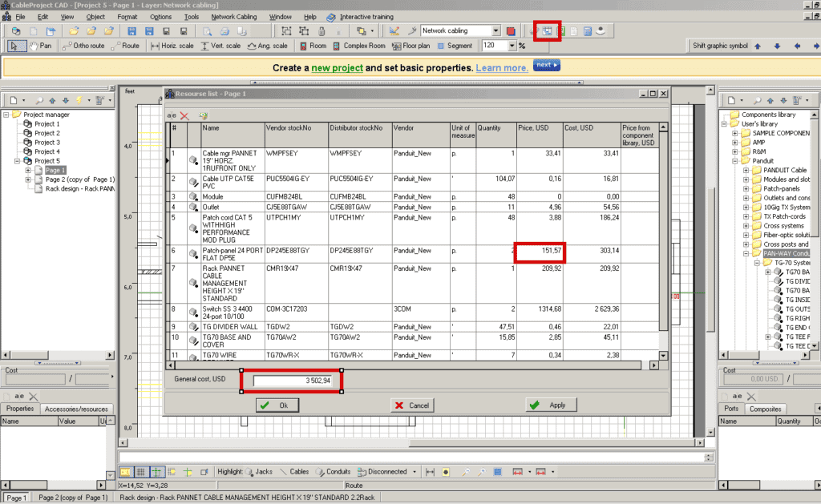821x504 pixels.
Task: Click the General cost USD field
Action: coord(292,381)
